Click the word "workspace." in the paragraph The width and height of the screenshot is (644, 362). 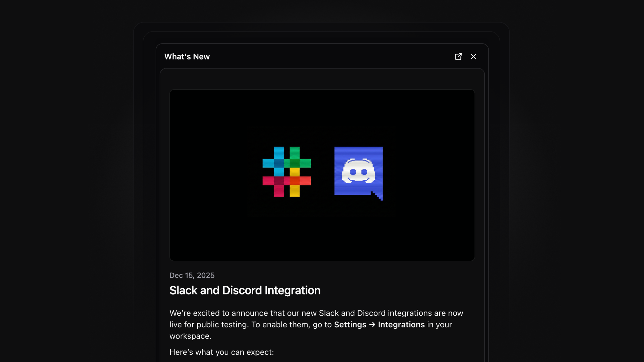191,336
